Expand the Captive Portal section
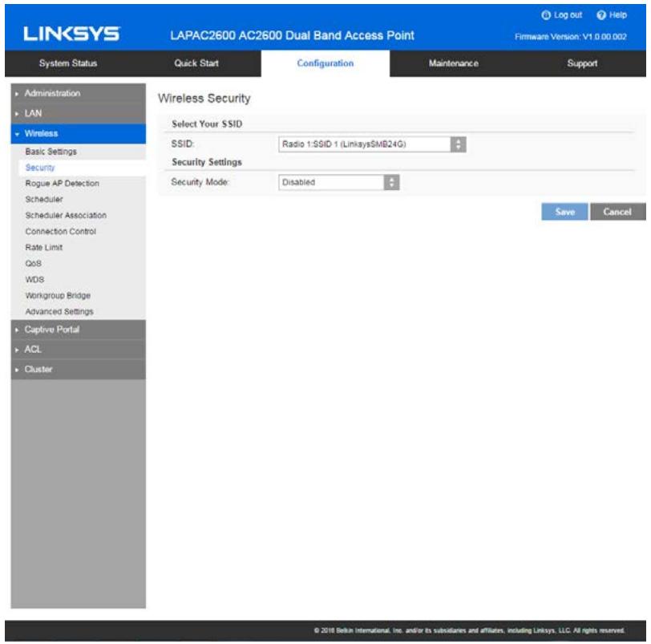 click(78, 330)
